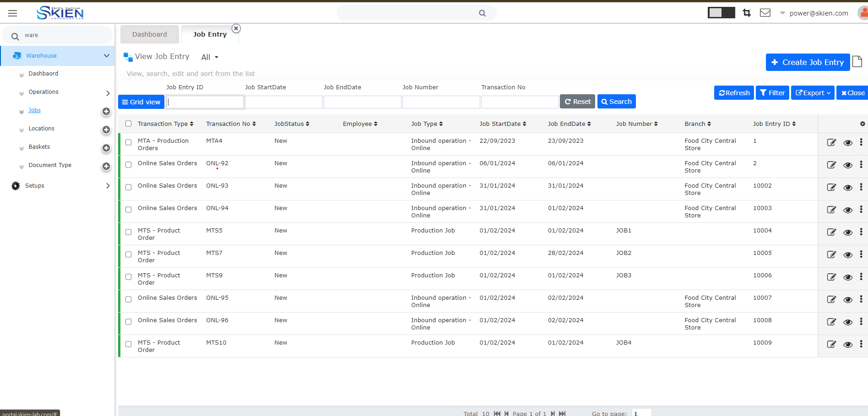The width and height of the screenshot is (868, 416).
Task: Collapse the Warehouse section in the sidebar
Action: pos(107,55)
